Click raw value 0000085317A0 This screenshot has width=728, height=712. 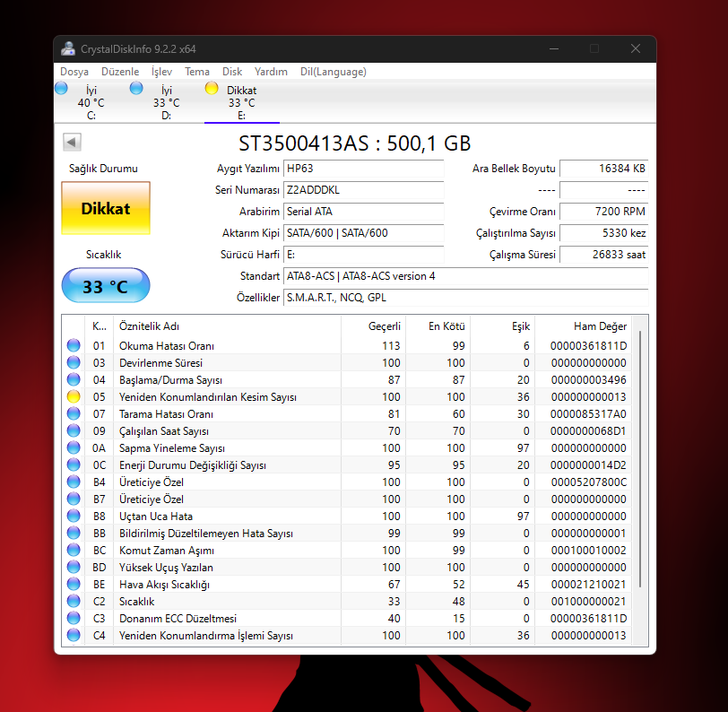588,413
